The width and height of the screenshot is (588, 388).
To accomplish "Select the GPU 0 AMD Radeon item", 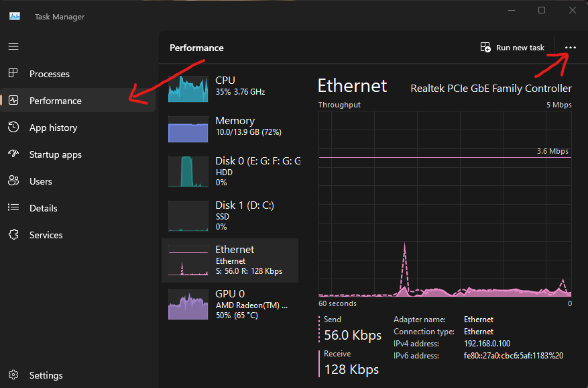I will point(230,303).
